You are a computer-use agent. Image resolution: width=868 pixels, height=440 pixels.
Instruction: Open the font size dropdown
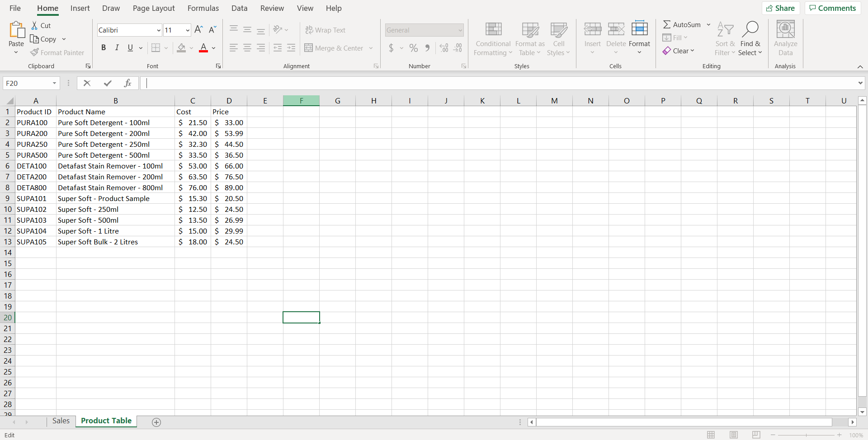pyautogui.click(x=187, y=30)
